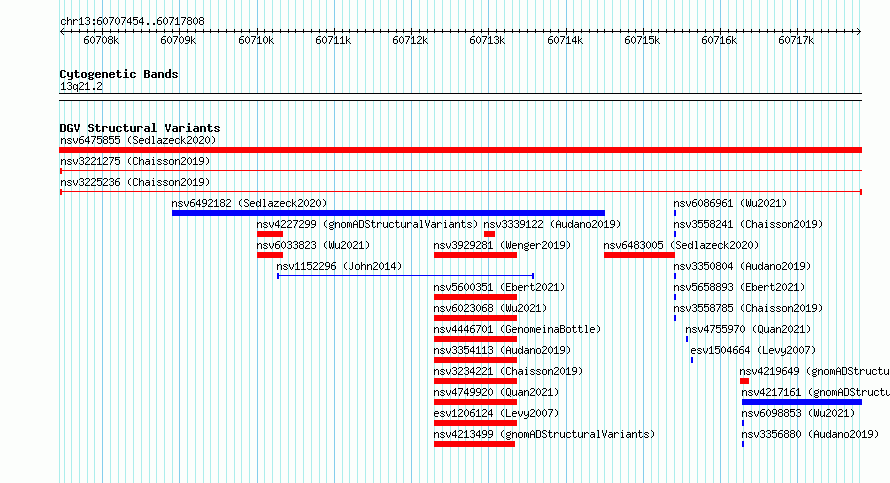Click the DGV Structural Variants track title
Screen dimensions: 890x483
point(140,128)
